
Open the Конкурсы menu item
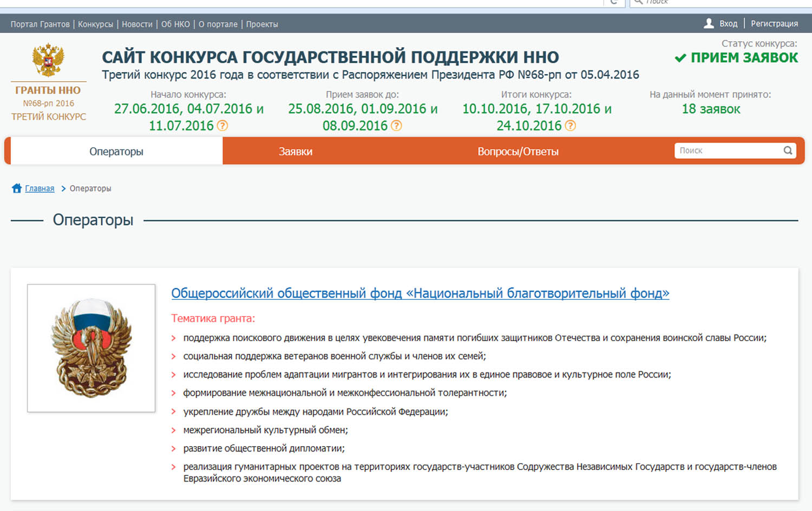(x=96, y=24)
